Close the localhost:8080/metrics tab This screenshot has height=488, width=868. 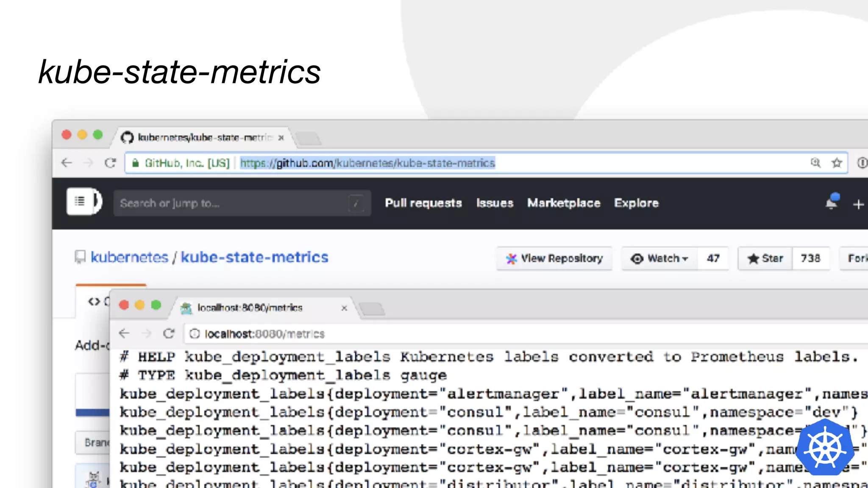344,308
